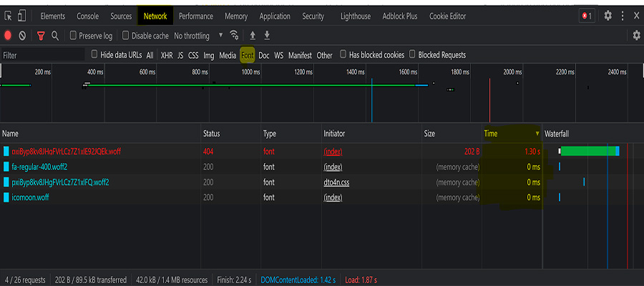
Task: Stop recording the network log
Action: point(8,35)
